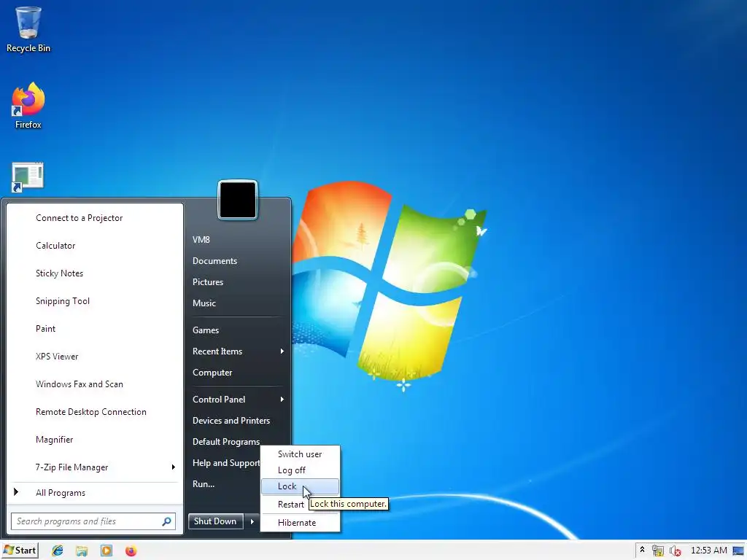Expand the Recent Items submenu arrow
The image size is (747, 560).
tap(282, 351)
